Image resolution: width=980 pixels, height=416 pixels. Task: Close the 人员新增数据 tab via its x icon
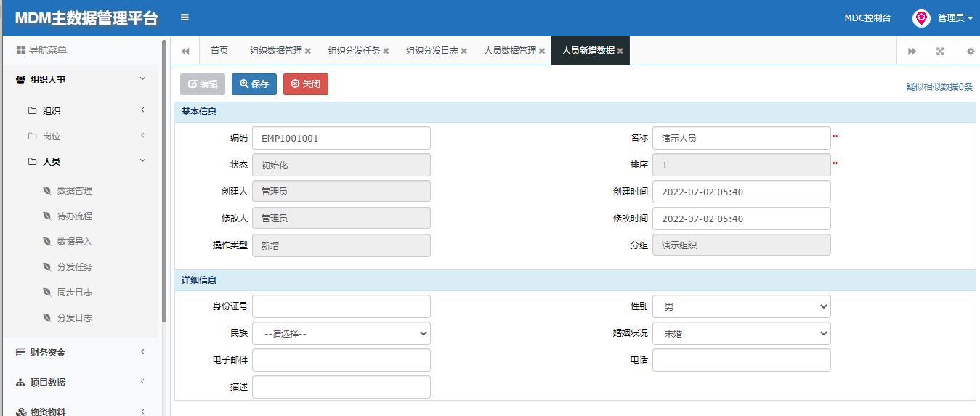point(620,51)
